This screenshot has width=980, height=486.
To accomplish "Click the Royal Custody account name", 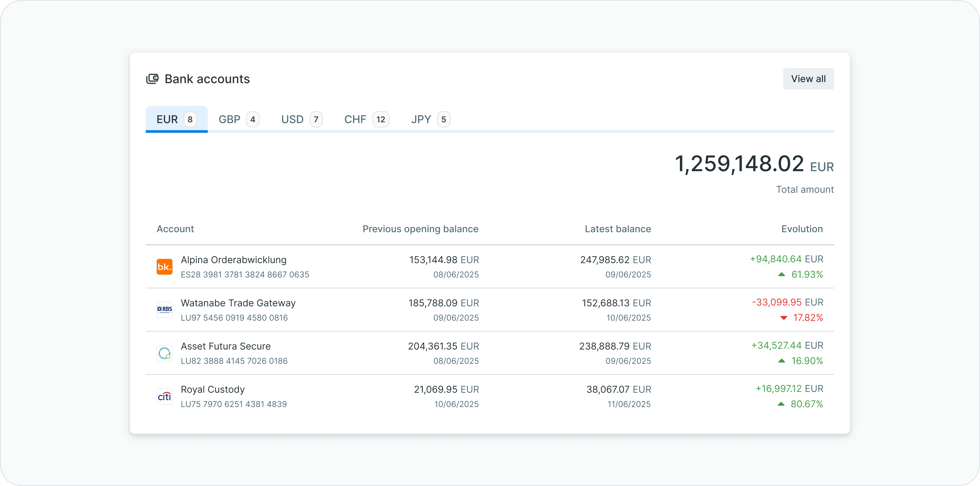I will (213, 390).
